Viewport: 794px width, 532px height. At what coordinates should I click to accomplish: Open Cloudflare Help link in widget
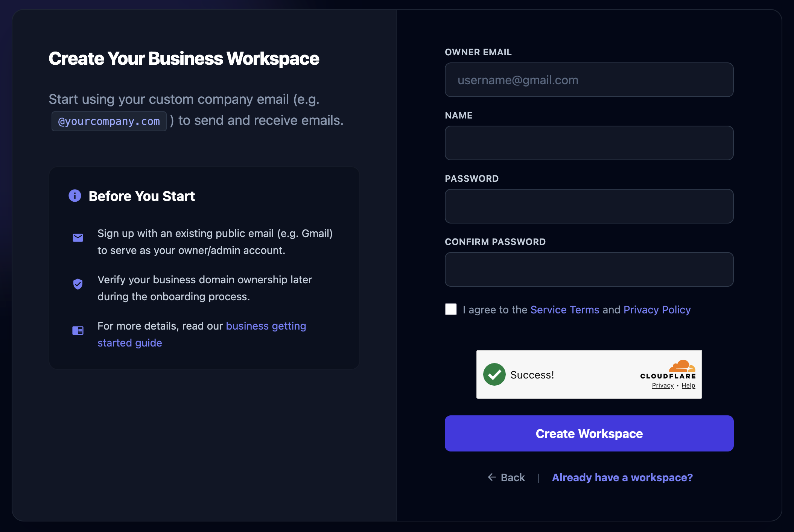coord(688,385)
